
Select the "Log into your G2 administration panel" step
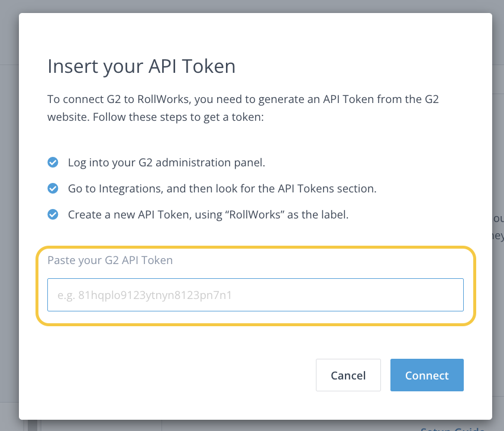pyautogui.click(x=166, y=163)
